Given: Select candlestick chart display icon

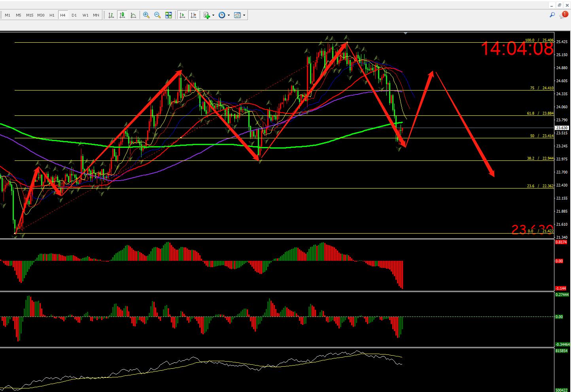Looking at the screenshot, I should (x=122, y=15).
